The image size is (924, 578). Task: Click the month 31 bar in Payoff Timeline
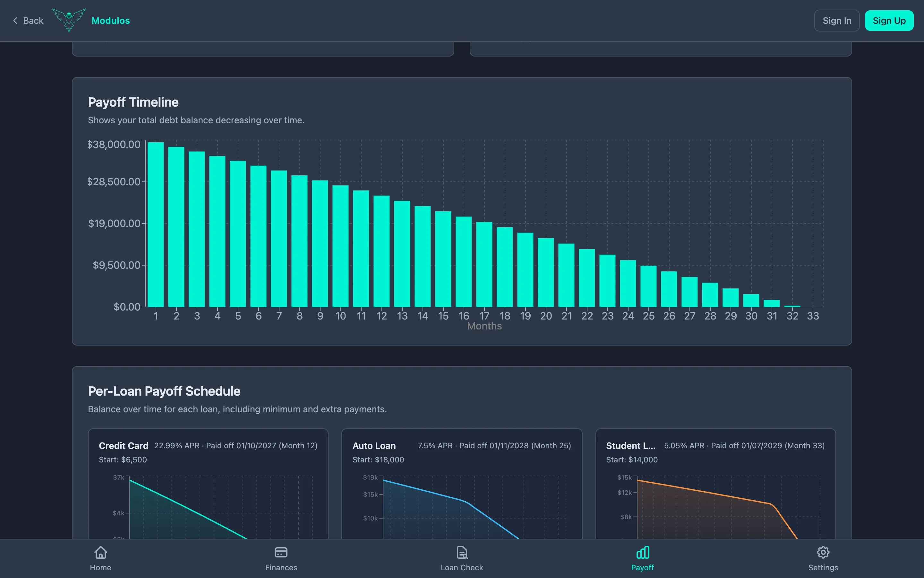pos(772,303)
